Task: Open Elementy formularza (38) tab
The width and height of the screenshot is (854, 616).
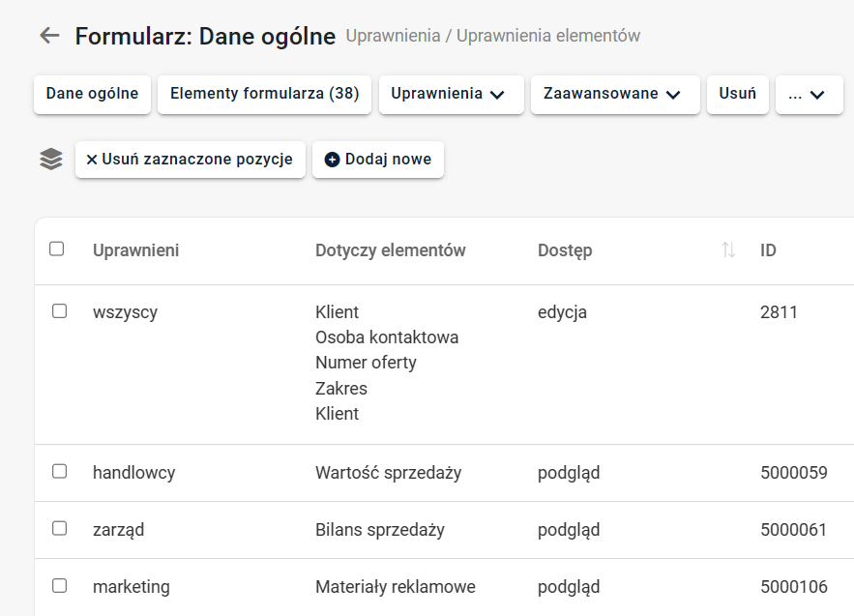Action: (264, 95)
